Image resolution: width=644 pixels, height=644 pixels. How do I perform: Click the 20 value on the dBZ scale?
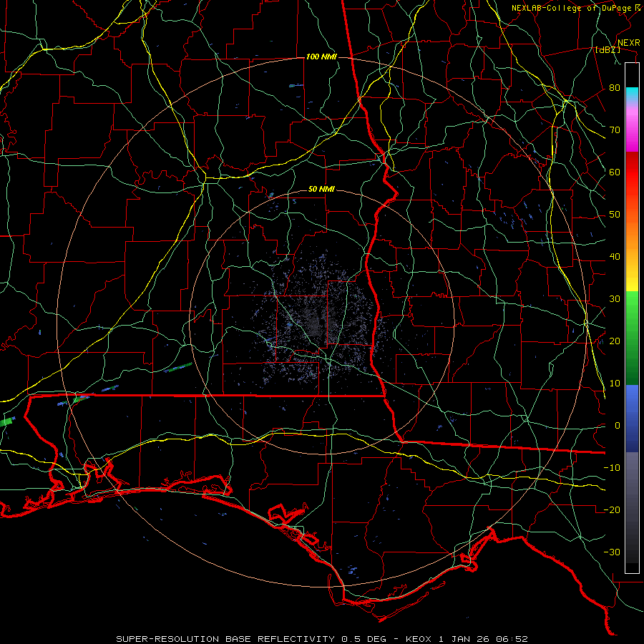point(615,341)
